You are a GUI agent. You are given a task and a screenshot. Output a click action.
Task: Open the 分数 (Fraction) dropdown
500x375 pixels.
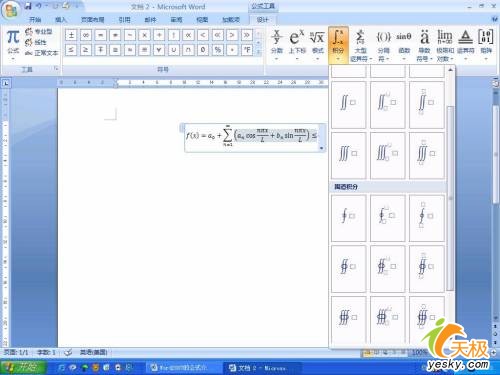click(x=277, y=45)
